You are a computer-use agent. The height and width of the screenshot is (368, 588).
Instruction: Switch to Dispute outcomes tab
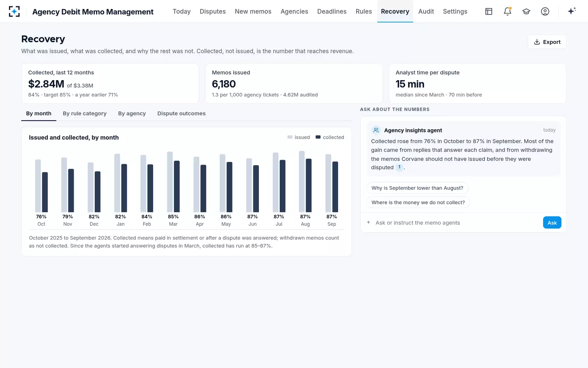click(x=182, y=113)
